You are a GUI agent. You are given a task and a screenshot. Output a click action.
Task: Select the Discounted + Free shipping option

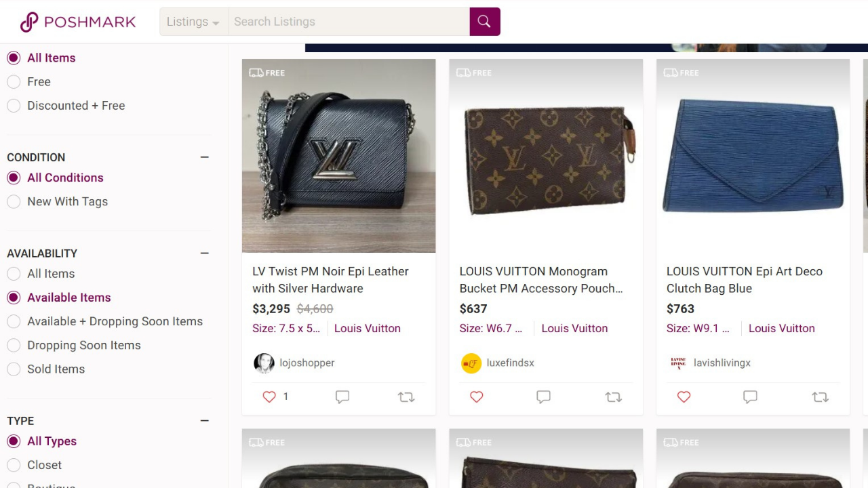14,106
